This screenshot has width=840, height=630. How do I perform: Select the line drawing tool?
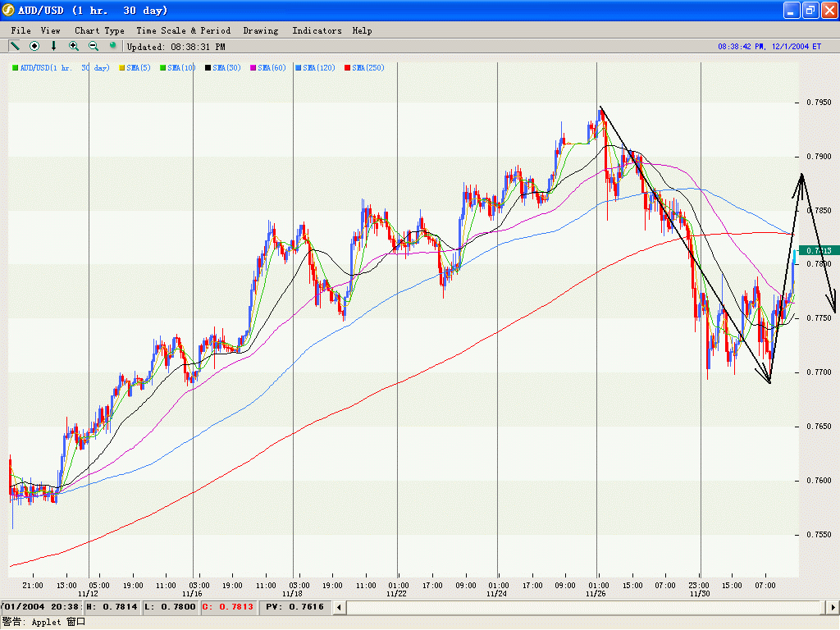[x=15, y=46]
